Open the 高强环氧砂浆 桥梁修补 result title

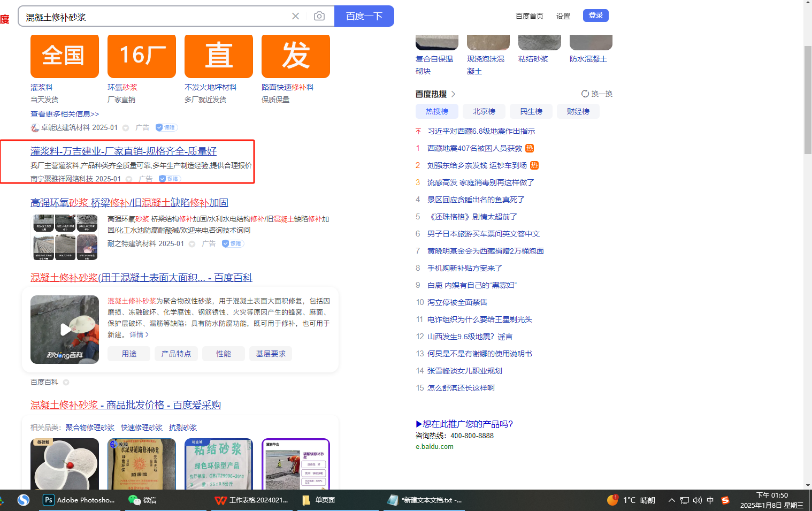tap(129, 203)
